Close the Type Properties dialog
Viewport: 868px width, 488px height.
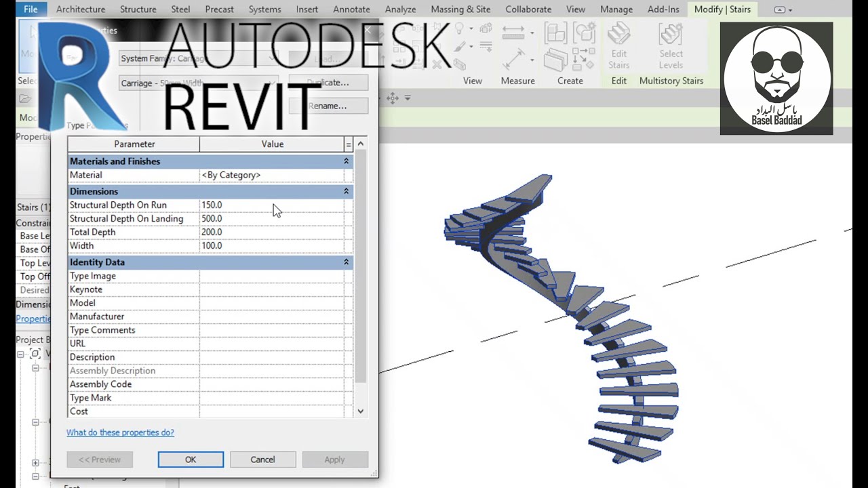(368, 30)
